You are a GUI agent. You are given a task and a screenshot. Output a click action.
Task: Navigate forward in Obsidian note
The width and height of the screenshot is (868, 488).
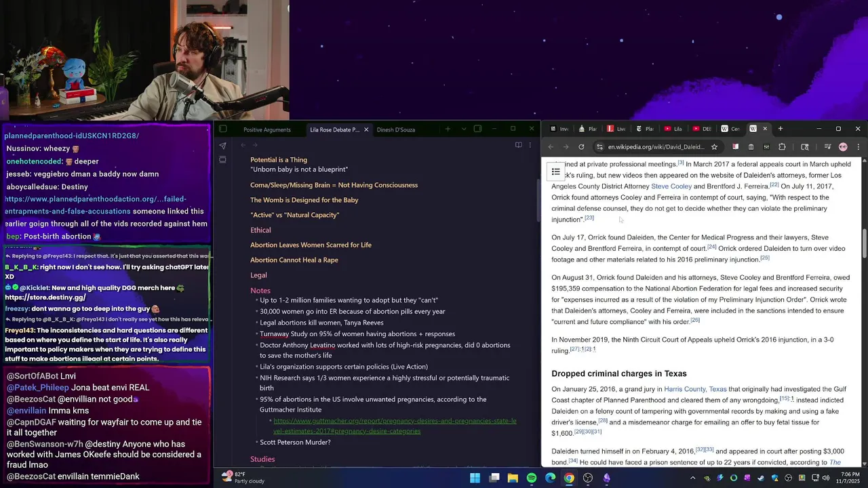(x=256, y=145)
